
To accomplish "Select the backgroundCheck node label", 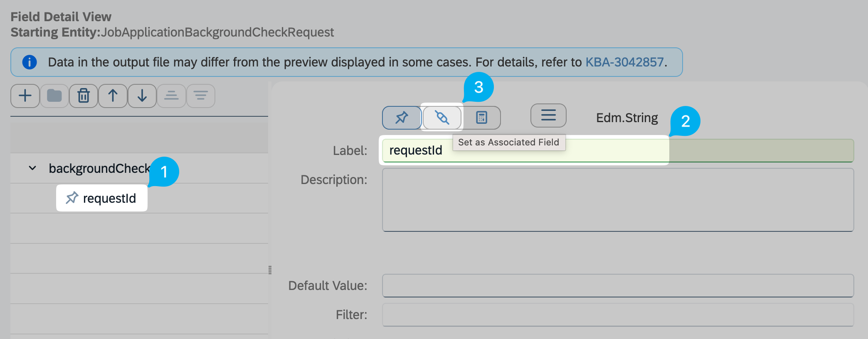I will coord(99,168).
